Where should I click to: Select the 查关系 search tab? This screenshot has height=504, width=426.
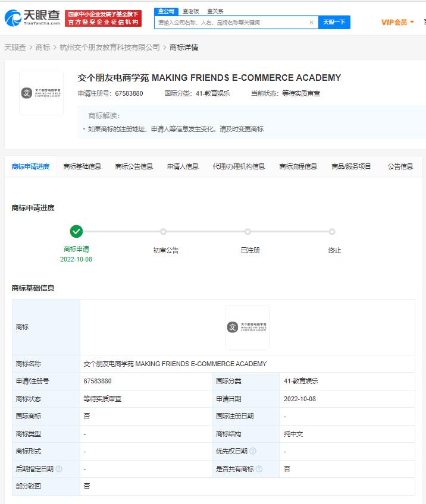click(215, 11)
